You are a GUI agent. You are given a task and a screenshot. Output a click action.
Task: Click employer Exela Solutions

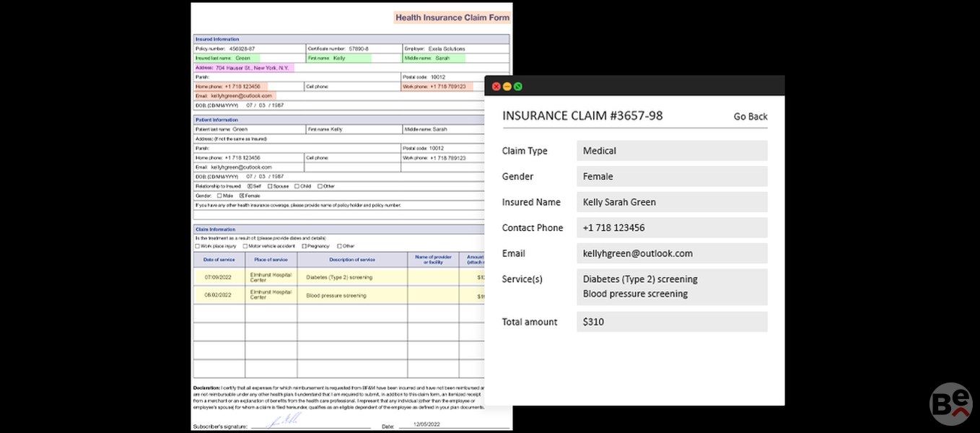click(x=447, y=48)
